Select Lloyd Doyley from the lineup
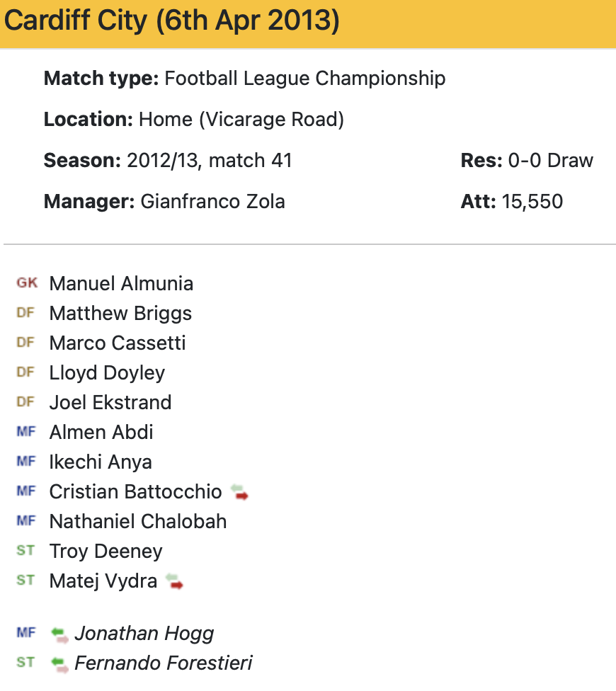Image resolution: width=616 pixels, height=691 pixels. 107,373
